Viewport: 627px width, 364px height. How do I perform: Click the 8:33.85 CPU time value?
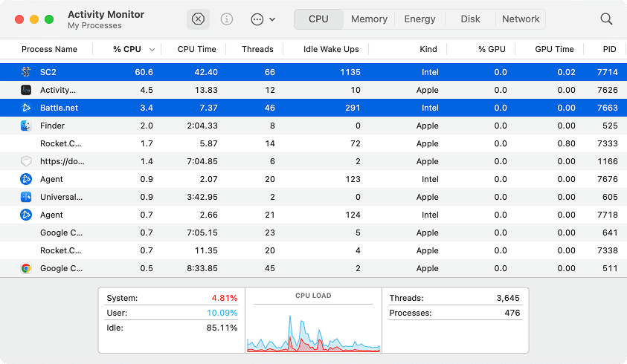coord(202,268)
